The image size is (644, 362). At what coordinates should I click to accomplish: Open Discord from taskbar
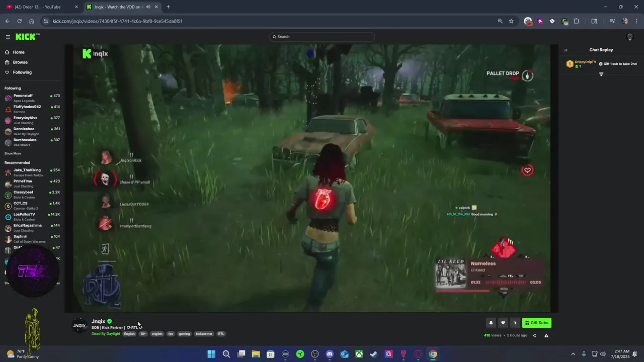click(x=330, y=354)
